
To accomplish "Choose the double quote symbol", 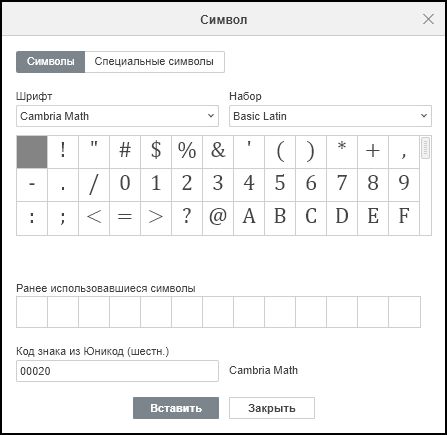I will (94, 152).
